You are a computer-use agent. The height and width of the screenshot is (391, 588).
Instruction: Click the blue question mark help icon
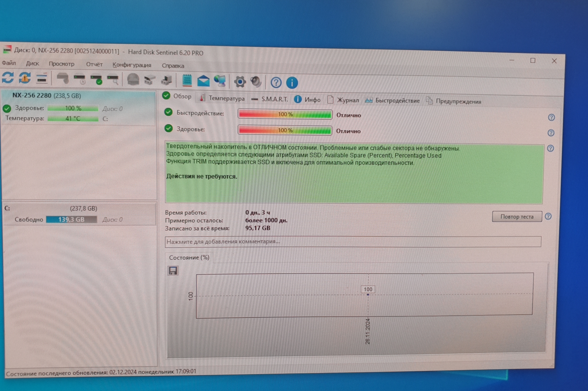click(276, 83)
